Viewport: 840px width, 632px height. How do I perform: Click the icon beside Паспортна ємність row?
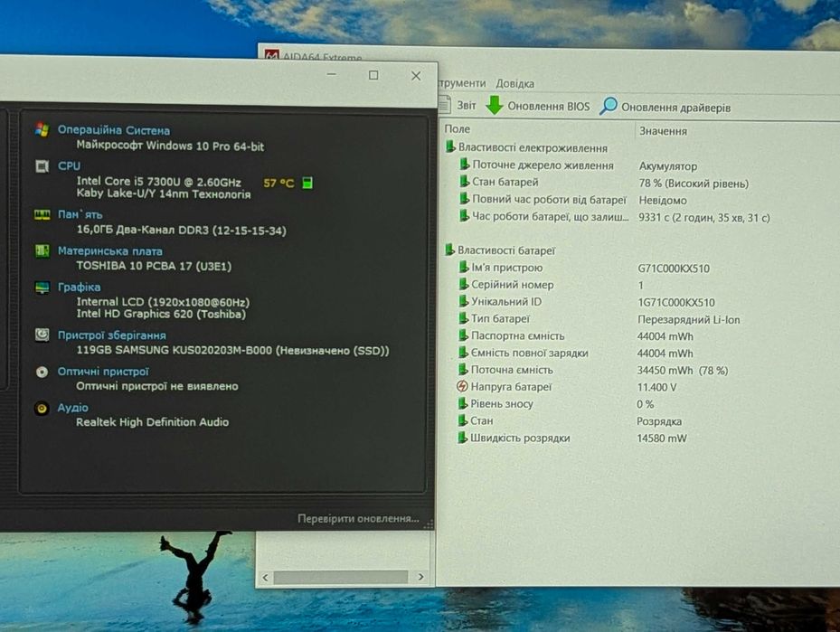(463, 335)
